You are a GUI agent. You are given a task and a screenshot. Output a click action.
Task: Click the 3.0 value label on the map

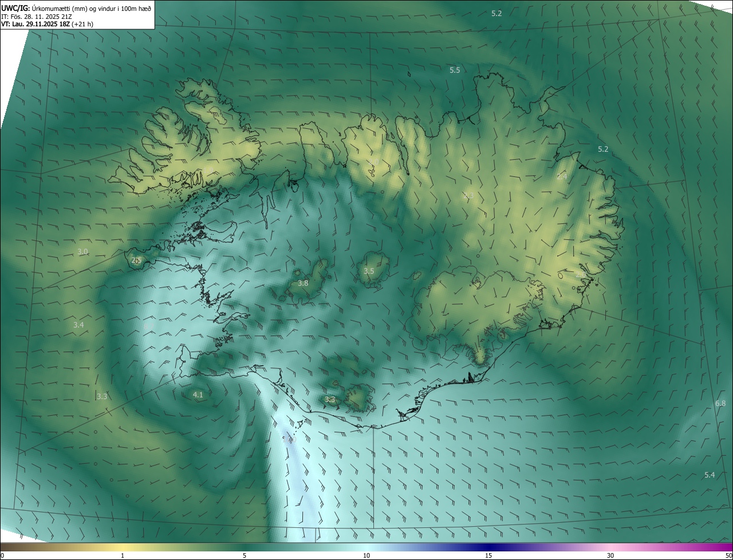(x=82, y=252)
